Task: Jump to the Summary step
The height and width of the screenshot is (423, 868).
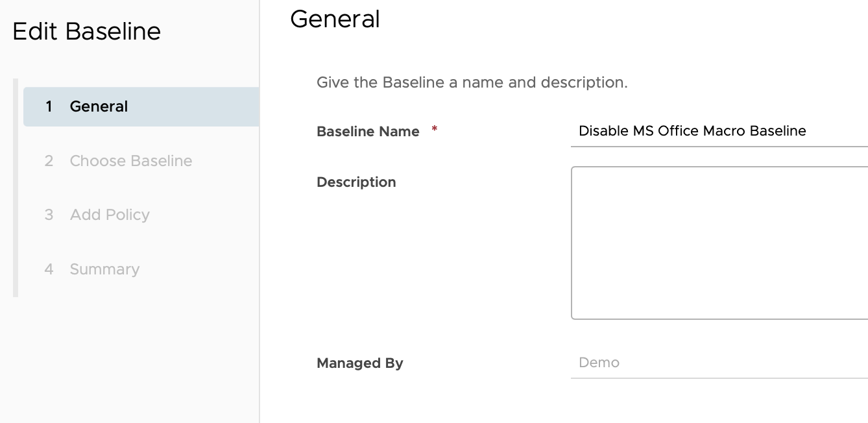Action: [104, 269]
